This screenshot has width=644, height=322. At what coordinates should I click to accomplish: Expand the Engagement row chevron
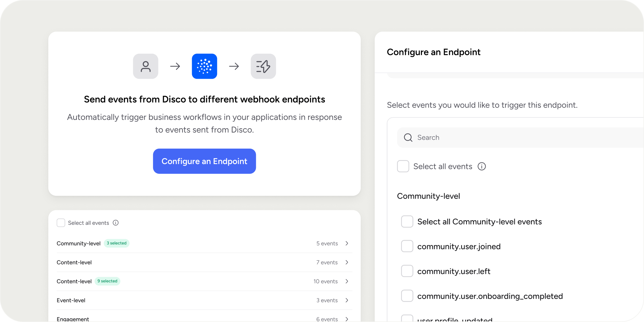click(347, 319)
